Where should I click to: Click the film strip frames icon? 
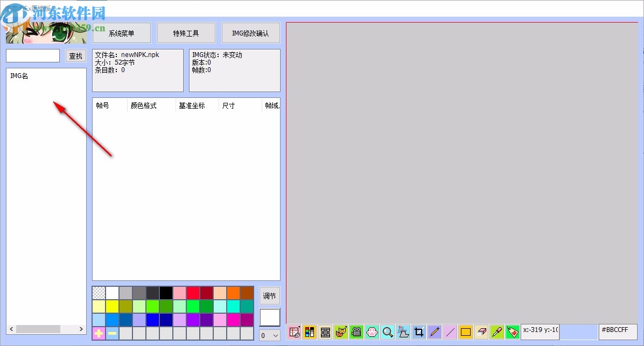point(325,332)
